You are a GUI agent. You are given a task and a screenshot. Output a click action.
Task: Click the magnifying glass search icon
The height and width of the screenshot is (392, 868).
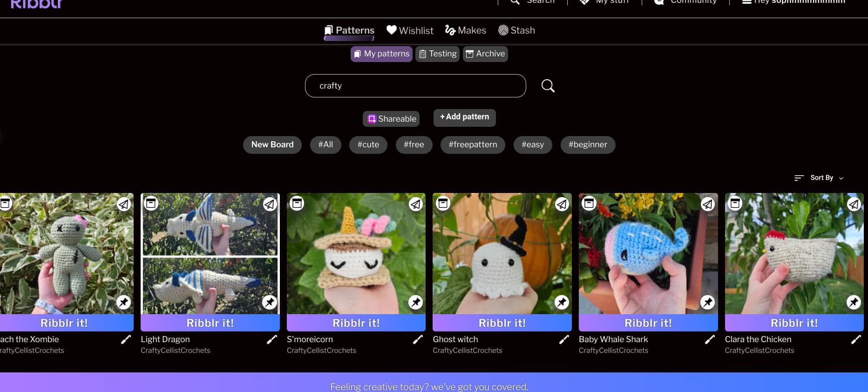click(x=548, y=86)
